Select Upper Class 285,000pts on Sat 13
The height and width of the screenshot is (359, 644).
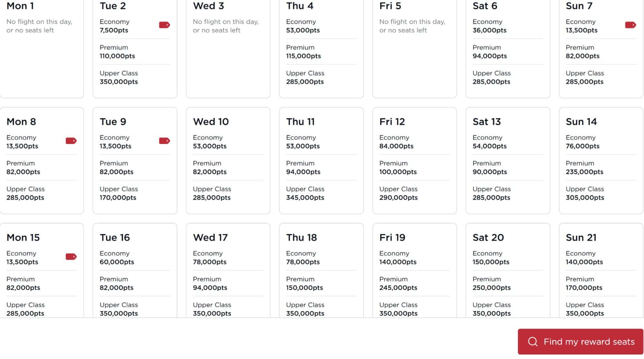tap(491, 193)
